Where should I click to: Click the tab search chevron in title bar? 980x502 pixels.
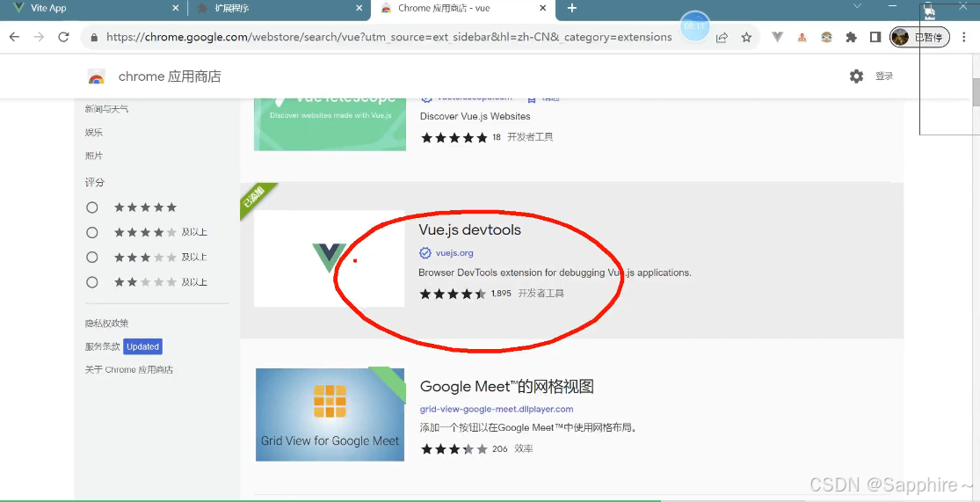(858, 5)
